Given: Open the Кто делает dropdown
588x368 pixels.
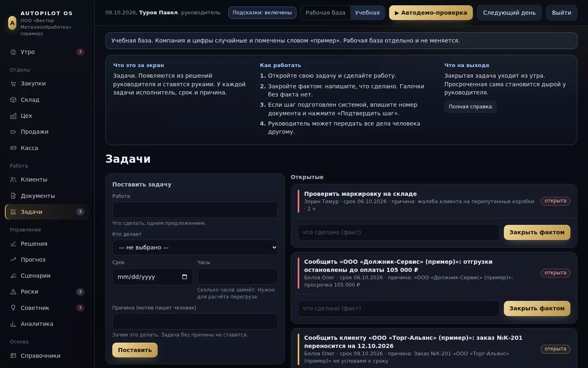Looking at the screenshot, I should [195, 247].
